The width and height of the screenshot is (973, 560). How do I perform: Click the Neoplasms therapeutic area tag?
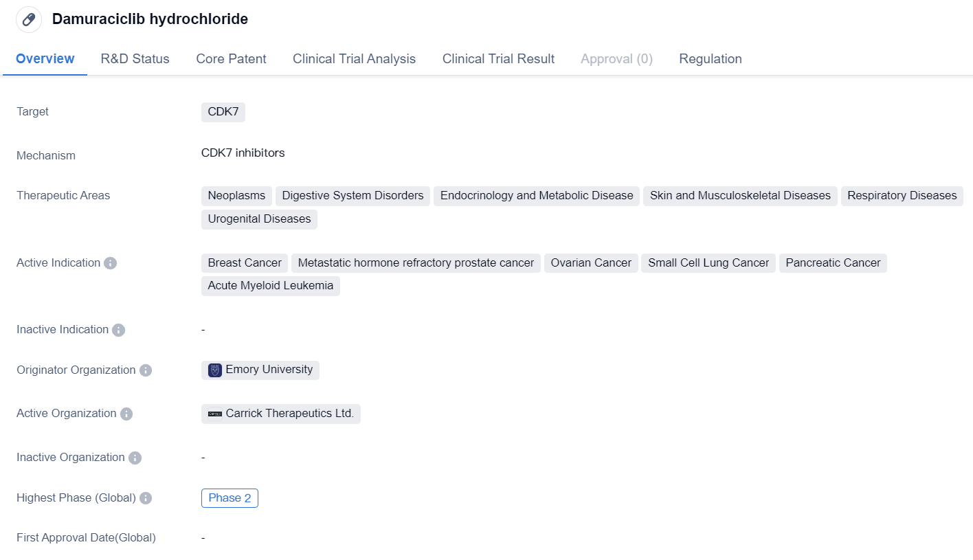point(236,196)
